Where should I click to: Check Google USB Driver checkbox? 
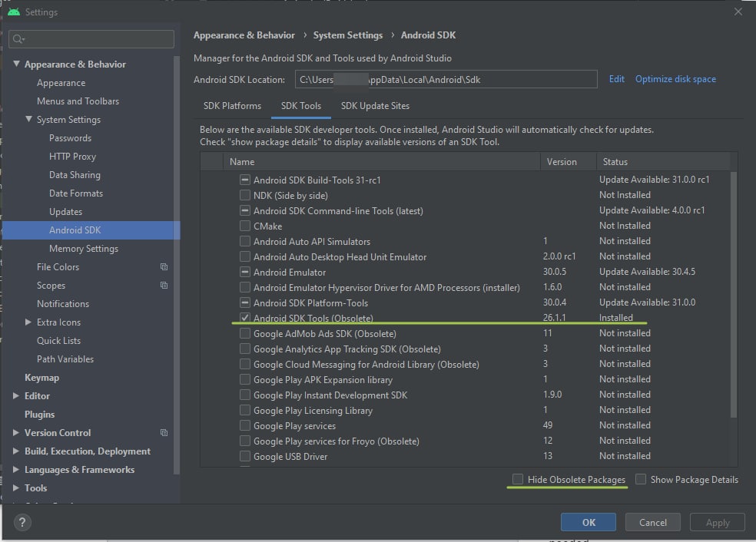(x=245, y=456)
